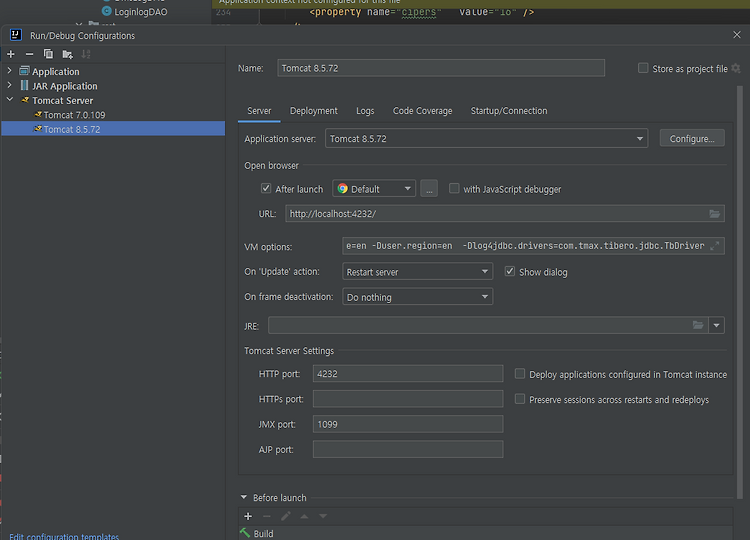Browse for JRE folder
The image size is (750, 540).
[x=698, y=325]
